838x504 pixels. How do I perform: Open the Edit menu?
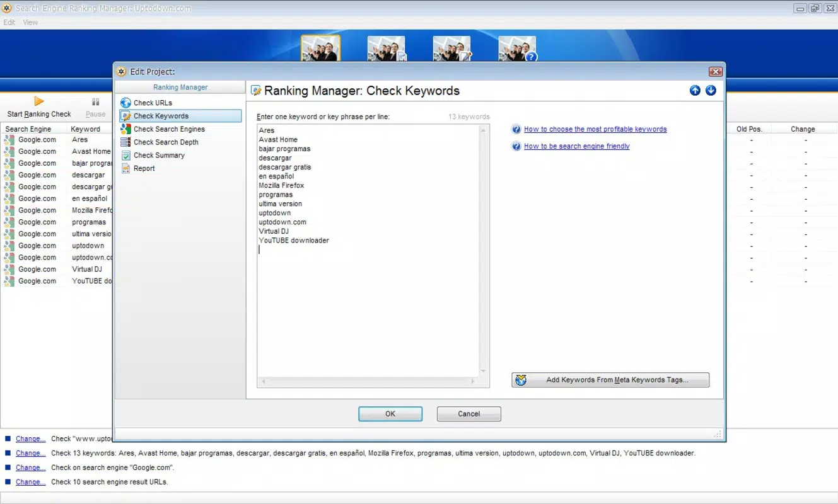[x=9, y=22]
